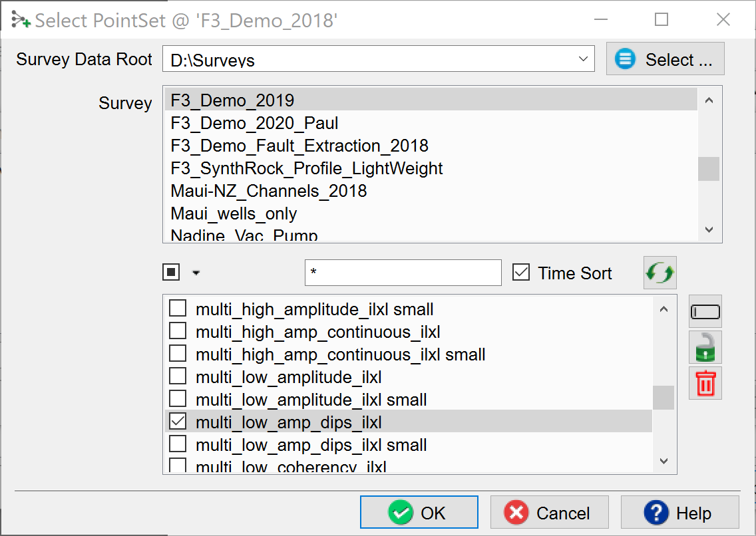Uncheck multi_low_amp_dips_ilxl pointset
756x536 pixels.
(178, 422)
